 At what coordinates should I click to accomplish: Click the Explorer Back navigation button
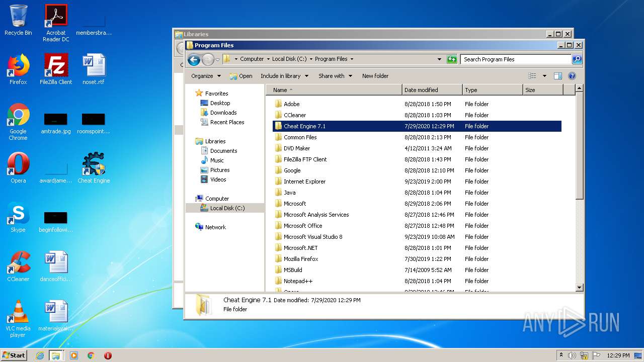tap(194, 60)
